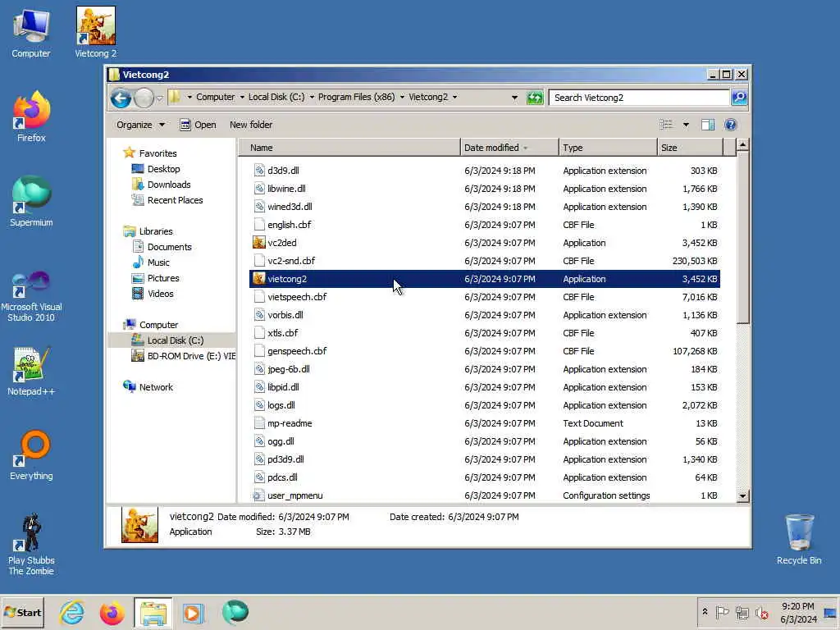840x630 pixels.
Task: Click in the Search Vietcong2 field
Action: pos(640,98)
